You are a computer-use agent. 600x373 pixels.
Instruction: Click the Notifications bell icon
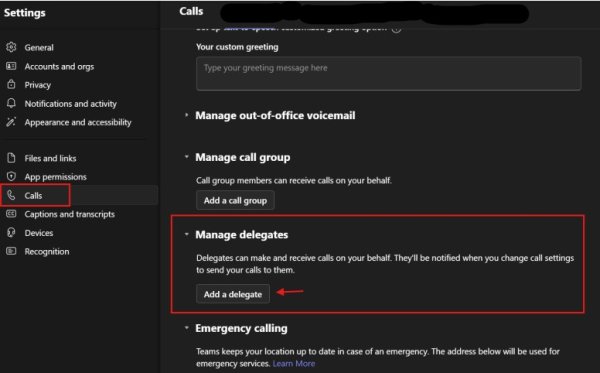(x=11, y=103)
